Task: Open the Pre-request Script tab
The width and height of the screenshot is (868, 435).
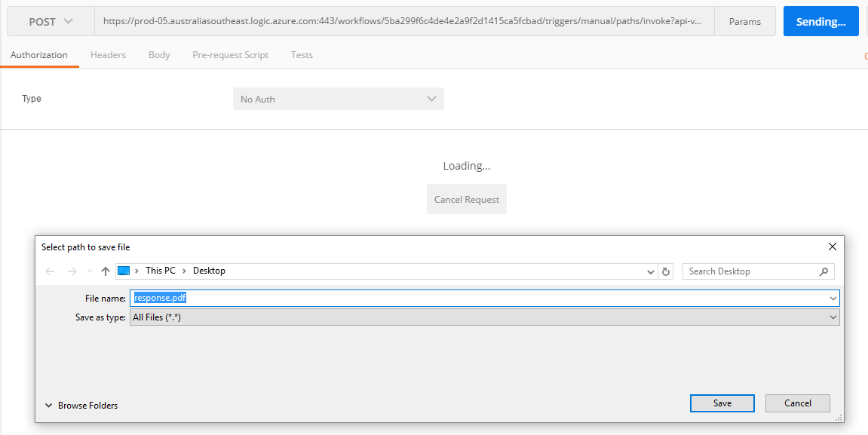Action: pyautogui.click(x=230, y=55)
